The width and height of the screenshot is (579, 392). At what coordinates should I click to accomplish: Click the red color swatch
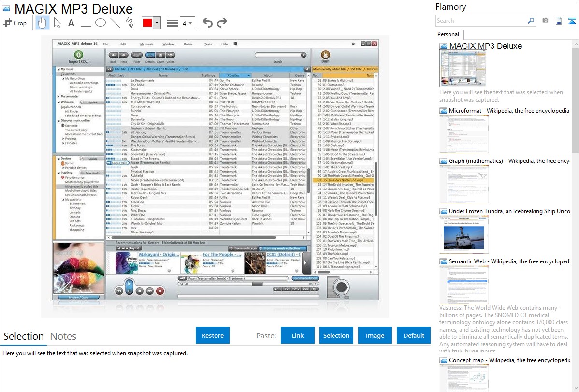coord(147,23)
